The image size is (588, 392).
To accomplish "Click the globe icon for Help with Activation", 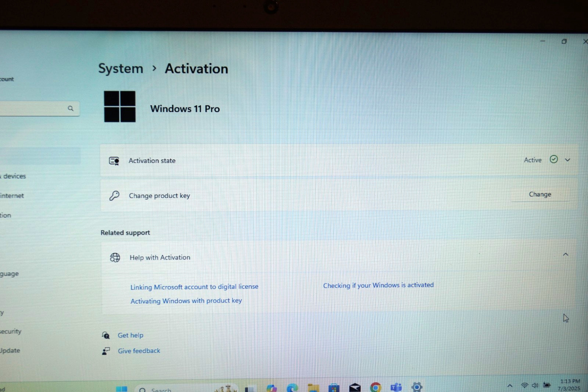I will point(115,258).
